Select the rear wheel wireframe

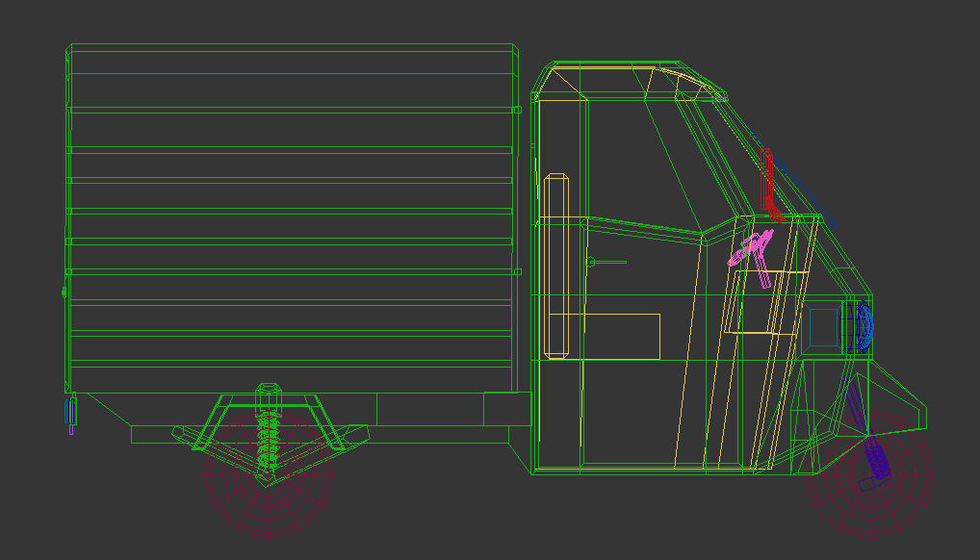[269, 473]
